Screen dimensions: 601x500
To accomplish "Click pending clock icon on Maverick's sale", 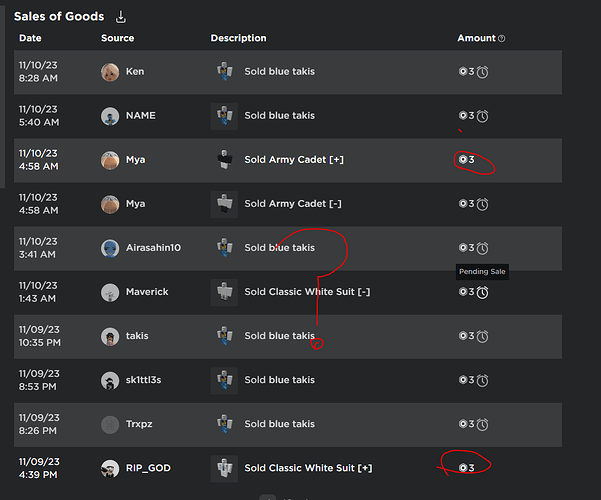I will [482, 293].
